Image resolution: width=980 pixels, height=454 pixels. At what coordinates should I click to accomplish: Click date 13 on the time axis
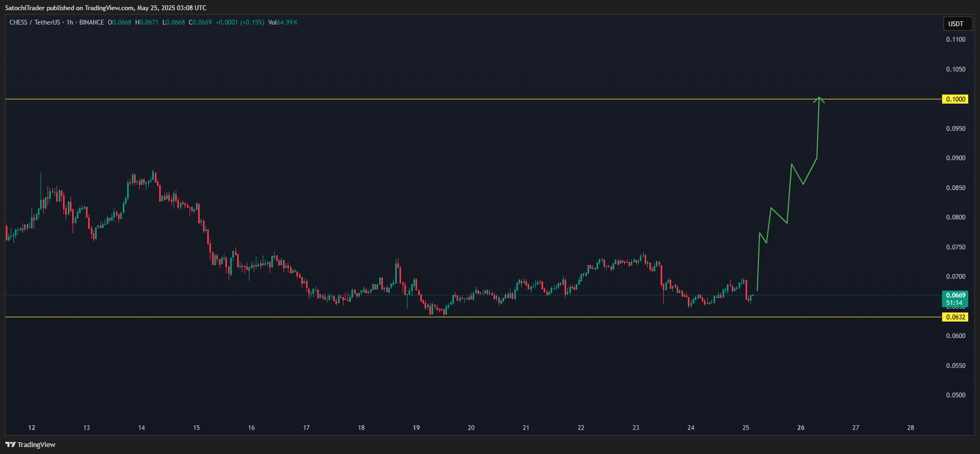pos(87,428)
